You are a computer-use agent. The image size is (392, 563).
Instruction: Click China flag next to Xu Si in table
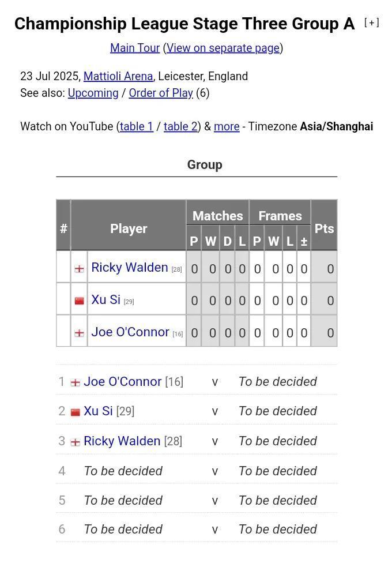tap(80, 301)
